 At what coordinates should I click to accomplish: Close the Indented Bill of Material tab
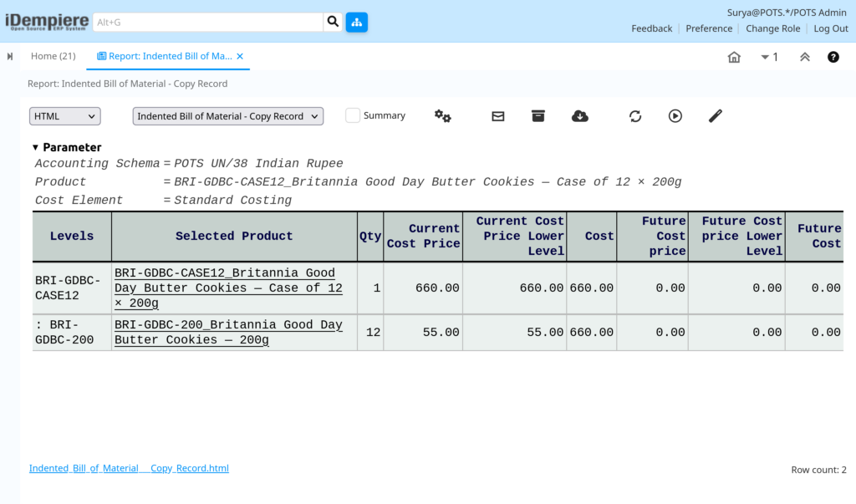[240, 56]
